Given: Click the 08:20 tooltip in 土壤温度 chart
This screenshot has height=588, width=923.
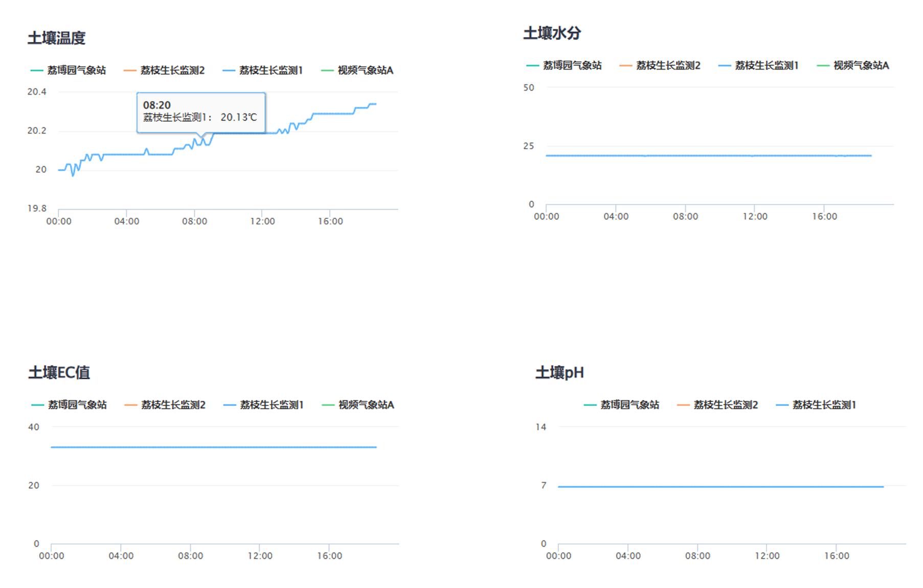Looking at the screenshot, I should tap(200, 112).
